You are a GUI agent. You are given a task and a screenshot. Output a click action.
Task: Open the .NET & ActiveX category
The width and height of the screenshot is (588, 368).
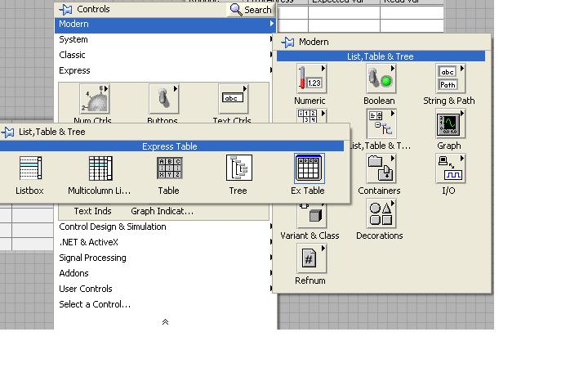tap(165, 242)
